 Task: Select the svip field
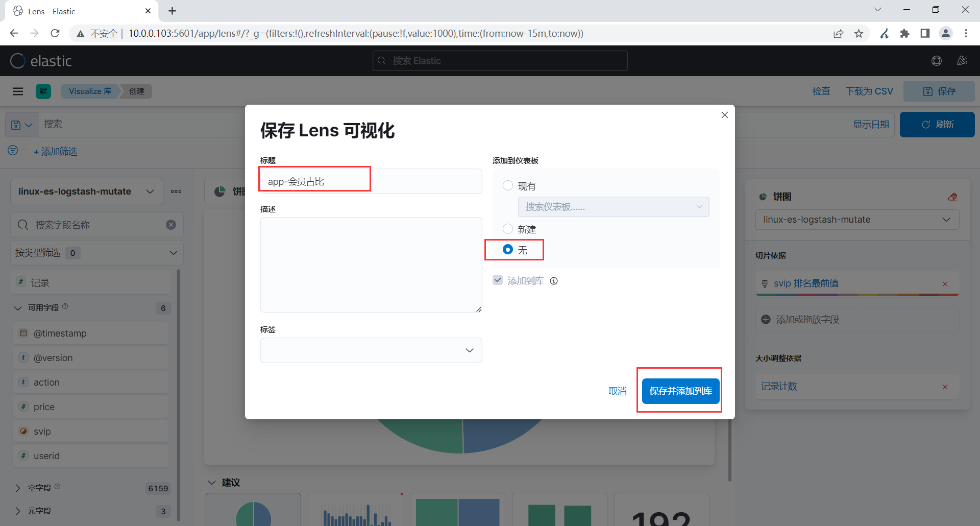tap(91, 432)
